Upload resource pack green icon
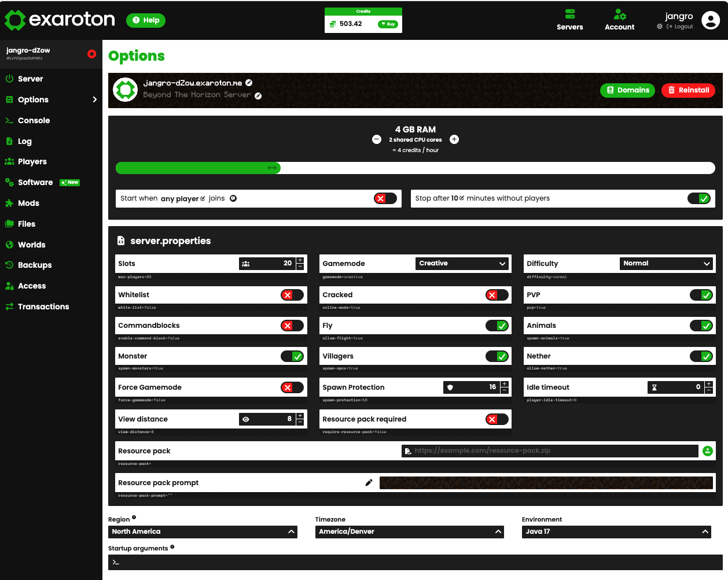This screenshot has width=728, height=580. click(x=708, y=451)
